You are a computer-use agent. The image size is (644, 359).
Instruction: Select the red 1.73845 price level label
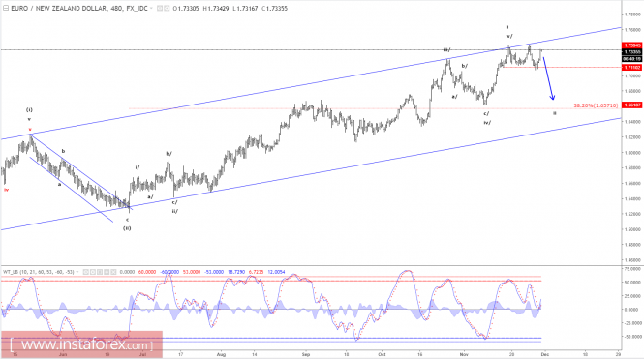coord(632,45)
